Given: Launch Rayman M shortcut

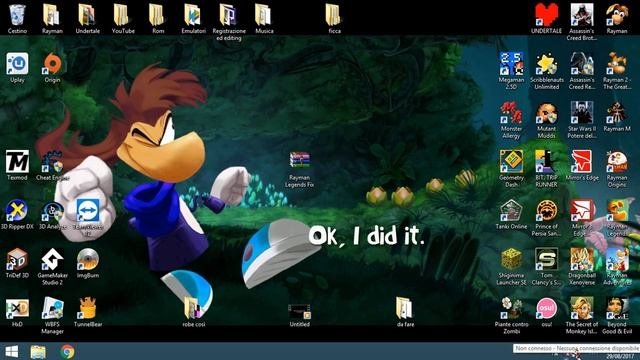Looking at the screenshot, I should [617, 113].
